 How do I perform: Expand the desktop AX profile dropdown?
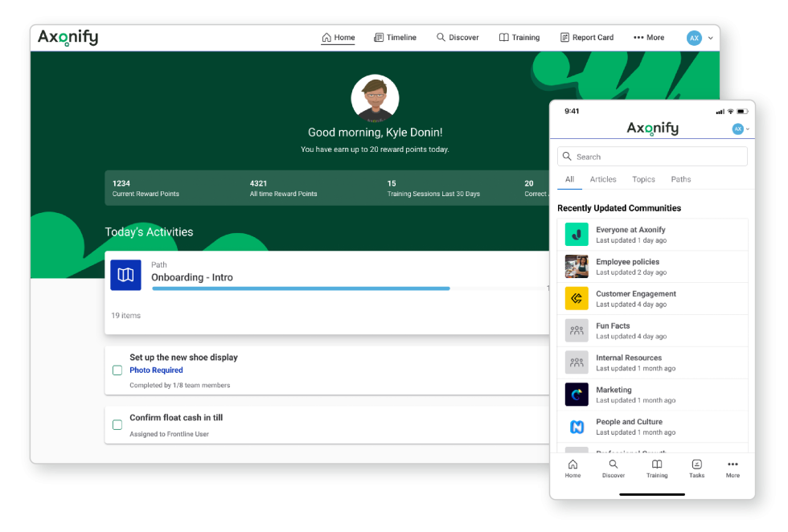(x=700, y=38)
